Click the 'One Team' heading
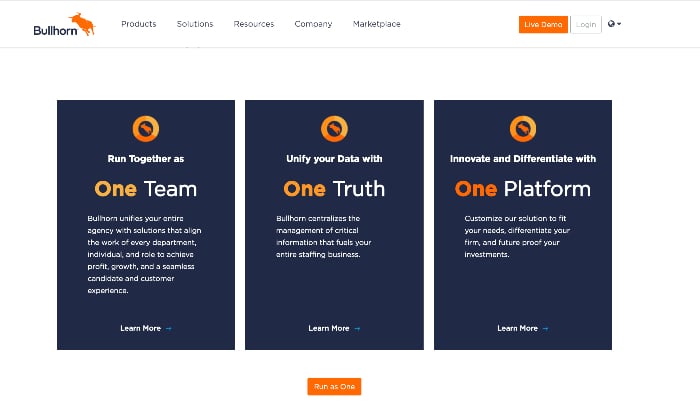Viewport: 700px width, 420px height. [146, 189]
